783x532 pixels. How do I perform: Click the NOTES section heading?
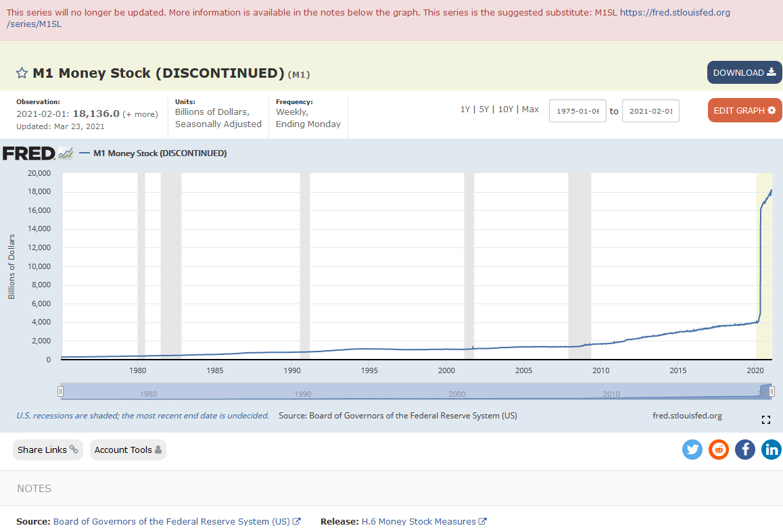[x=34, y=489]
